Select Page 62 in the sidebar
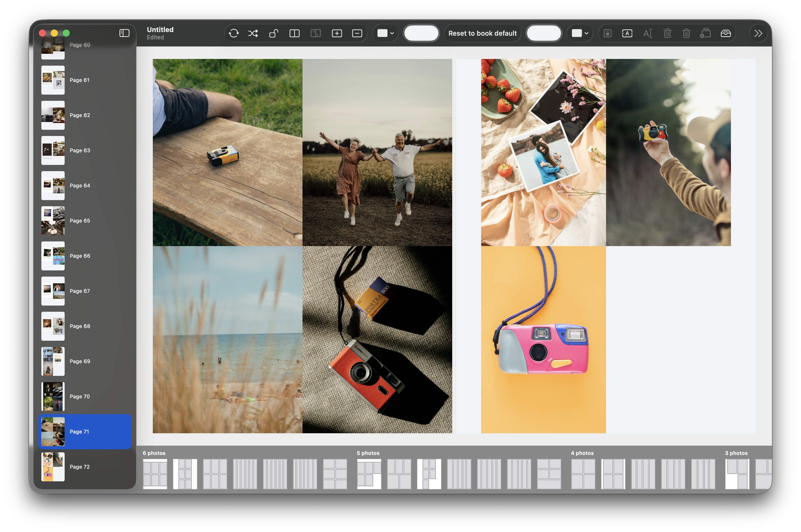The height and width of the screenshot is (532, 801). coord(85,115)
